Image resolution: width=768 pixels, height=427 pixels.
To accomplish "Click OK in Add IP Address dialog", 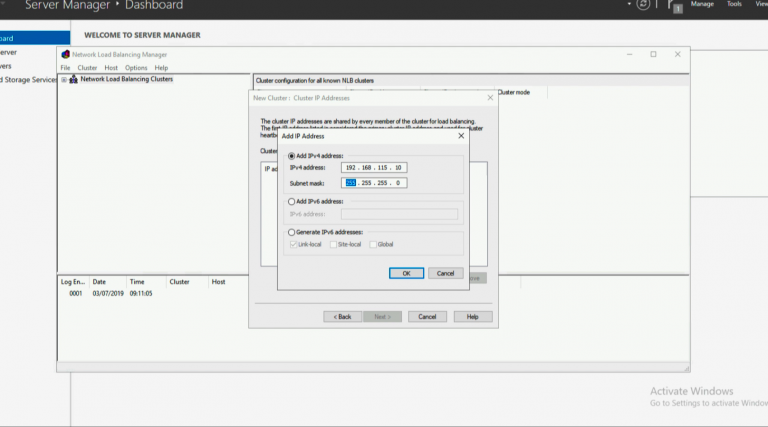I will (406, 273).
